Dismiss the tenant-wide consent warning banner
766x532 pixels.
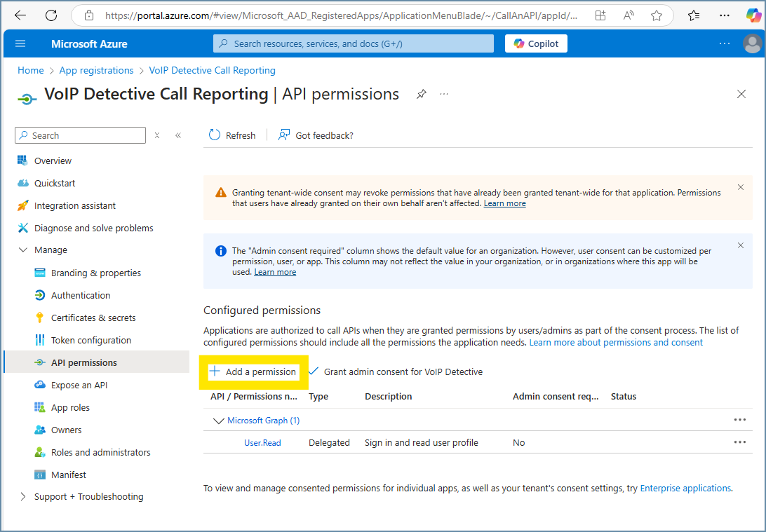[x=741, y=187]
